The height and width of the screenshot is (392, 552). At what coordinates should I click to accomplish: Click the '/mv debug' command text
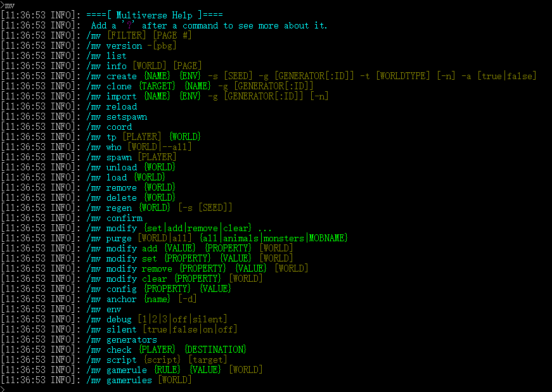[109, 319]
